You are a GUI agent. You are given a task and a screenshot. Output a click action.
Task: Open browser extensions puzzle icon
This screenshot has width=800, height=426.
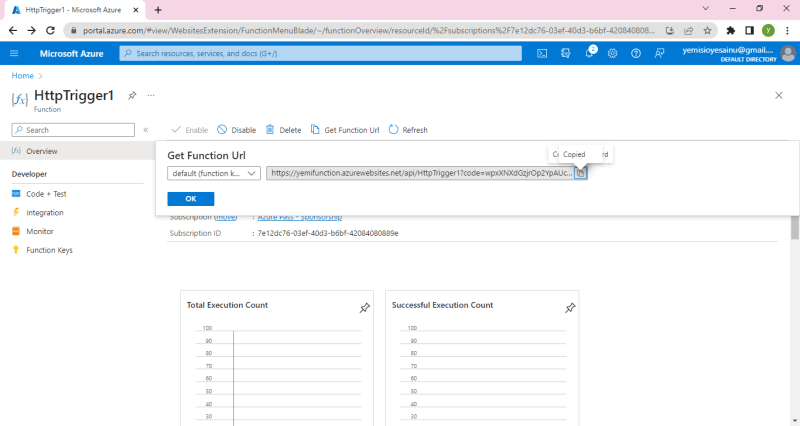pyautogui.click(x=731, y=31)
